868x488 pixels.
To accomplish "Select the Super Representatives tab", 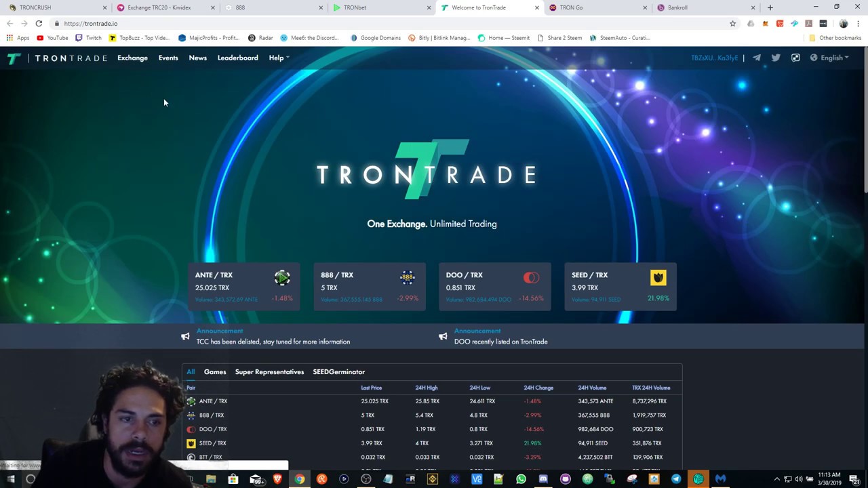I will tap(269, 372).
